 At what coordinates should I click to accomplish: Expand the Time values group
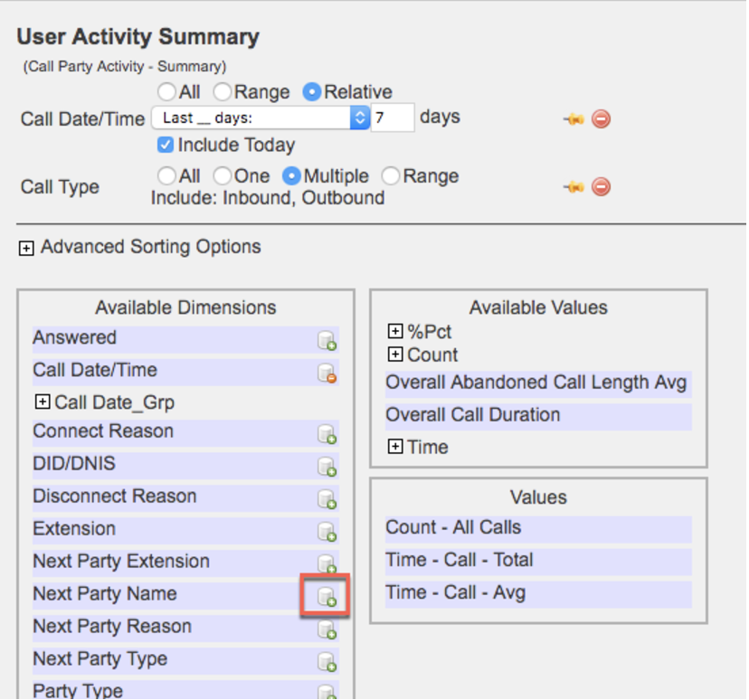click(x=394, y=447)
